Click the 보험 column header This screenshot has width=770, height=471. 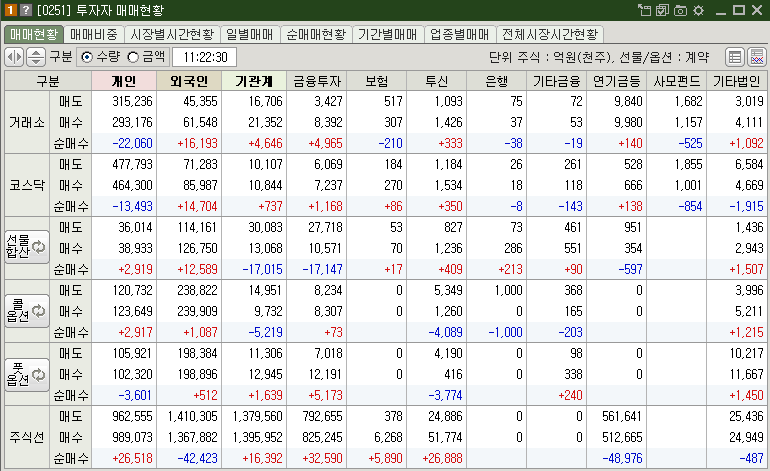click(x=377, y=81)
